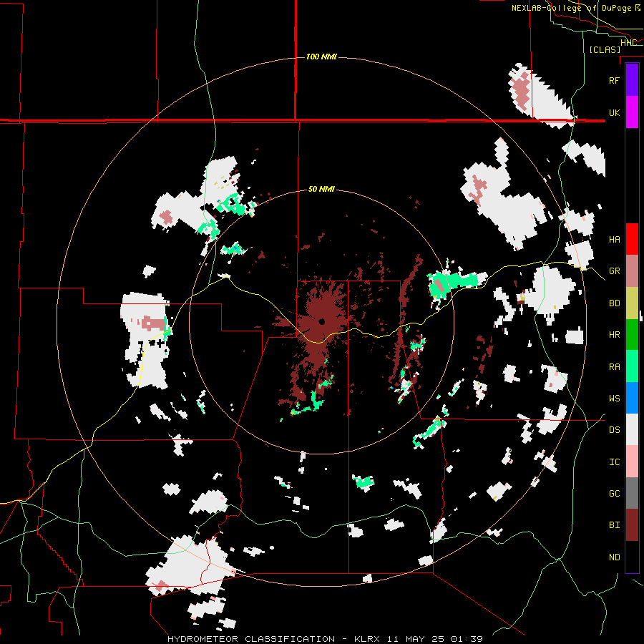Click the red HA legend color swatch

pyautogui.click(x=632, y=239)
